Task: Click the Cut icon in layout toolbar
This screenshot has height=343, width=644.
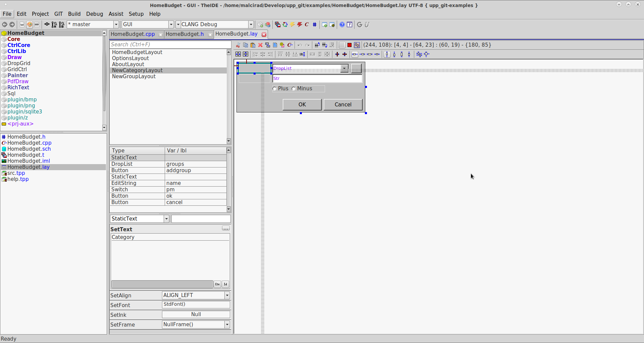Action: 238,45
